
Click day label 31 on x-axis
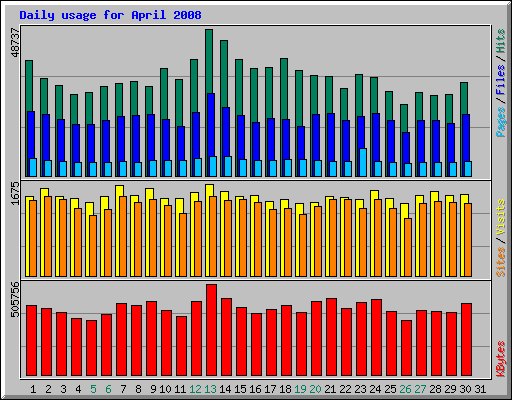480,389
